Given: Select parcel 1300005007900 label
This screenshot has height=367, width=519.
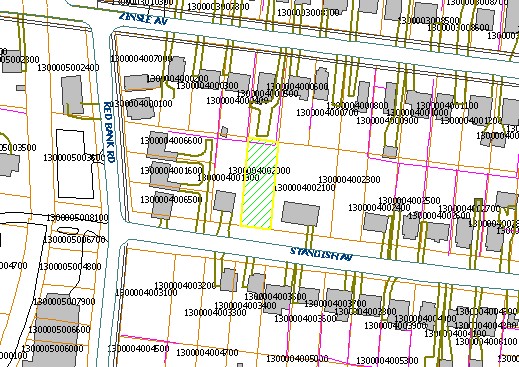Looking at the screenshot, I should (x=64, y=302).
